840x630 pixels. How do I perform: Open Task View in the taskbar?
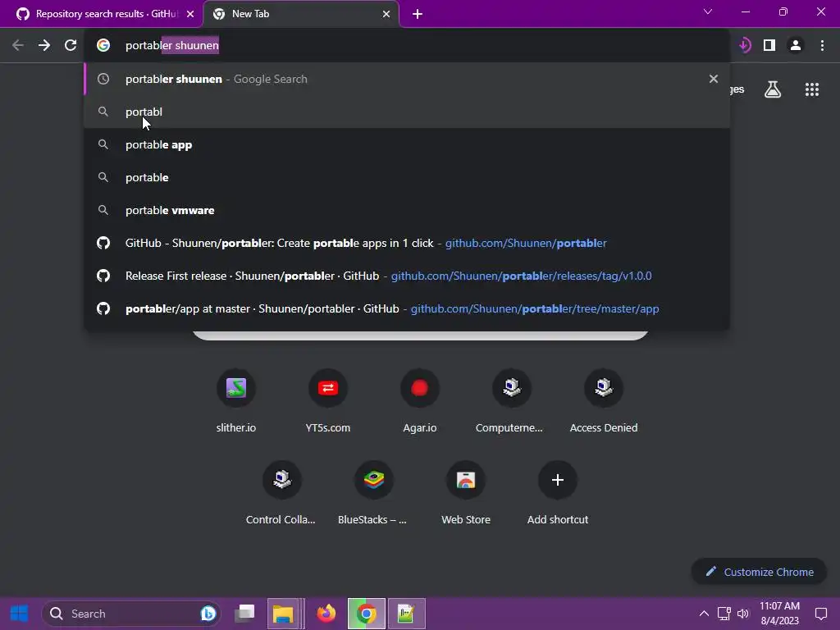[x=244, y=614]
